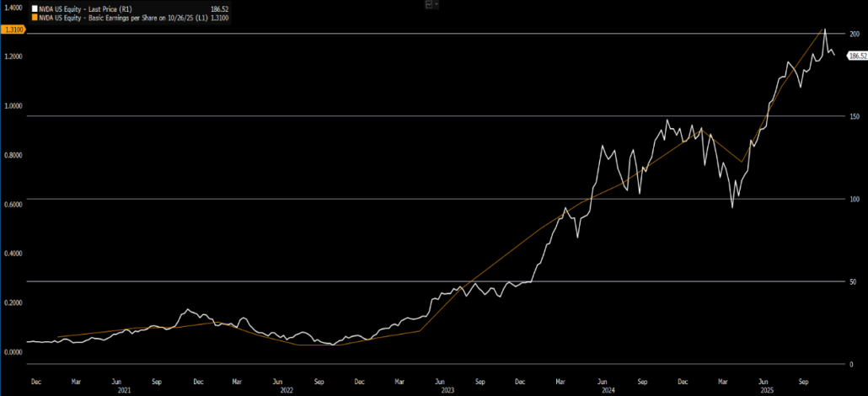Click the 1.4000 label on left axis
Viewport: 868px width, 396px height.
click(x=13, y=8)
